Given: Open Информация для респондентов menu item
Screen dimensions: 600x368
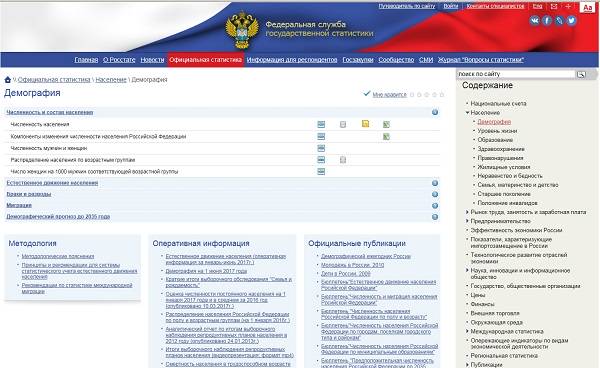Looking at the screenshot, I should pyautogui.click(x=292, y=60).
